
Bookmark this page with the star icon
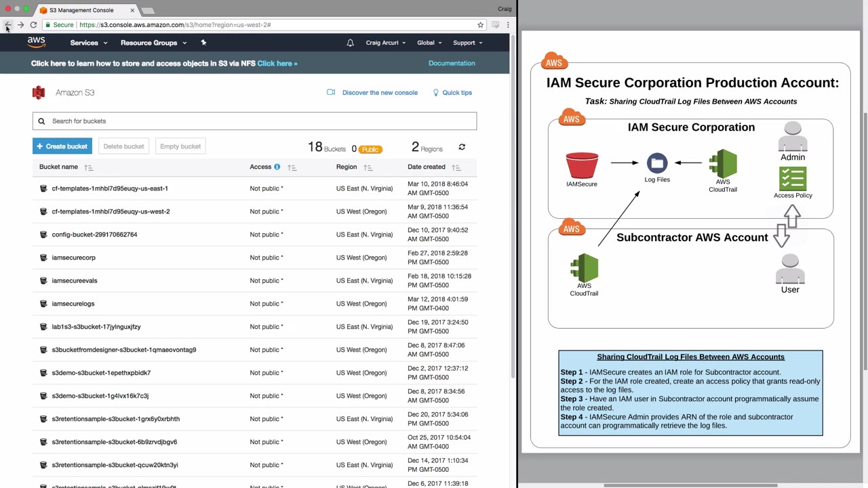pyautogui.click(x=480, y=25)
